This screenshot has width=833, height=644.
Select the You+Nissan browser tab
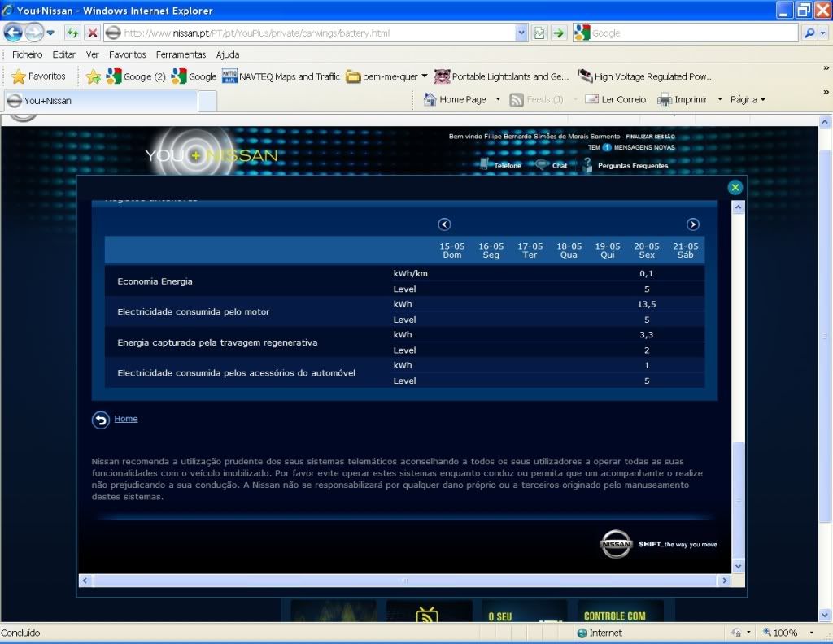[101, 100]
